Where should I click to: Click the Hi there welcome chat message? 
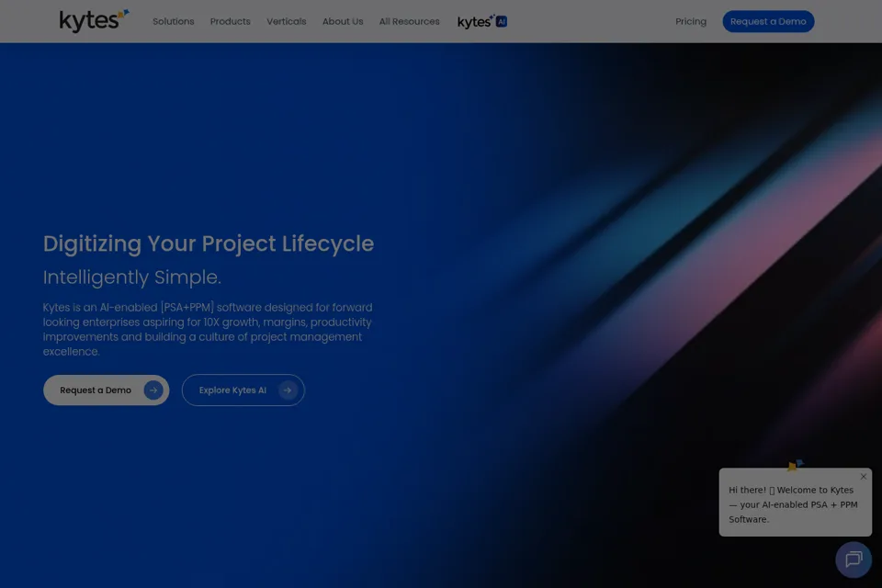(793, 504)
